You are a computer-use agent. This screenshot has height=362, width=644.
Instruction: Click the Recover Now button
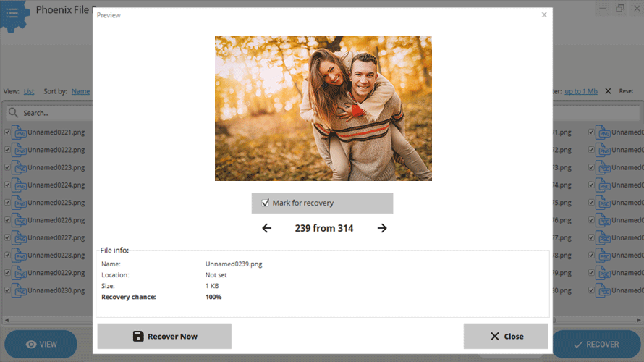point(164,336)
